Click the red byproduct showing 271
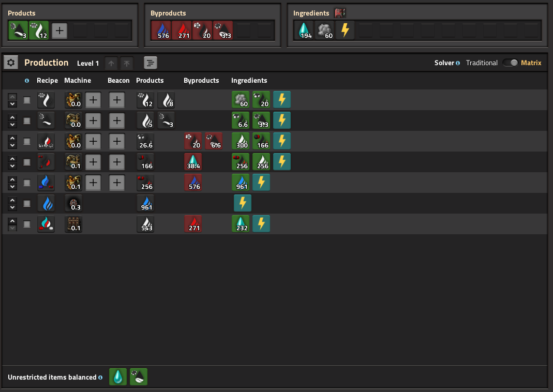Viewport: 553px width, 392px height. (x=182, y=31)
